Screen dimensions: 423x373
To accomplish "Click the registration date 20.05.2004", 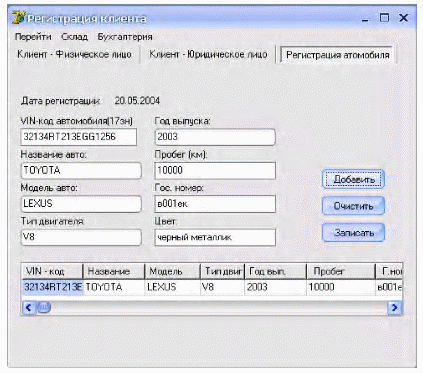I will (x=137, y=101).
